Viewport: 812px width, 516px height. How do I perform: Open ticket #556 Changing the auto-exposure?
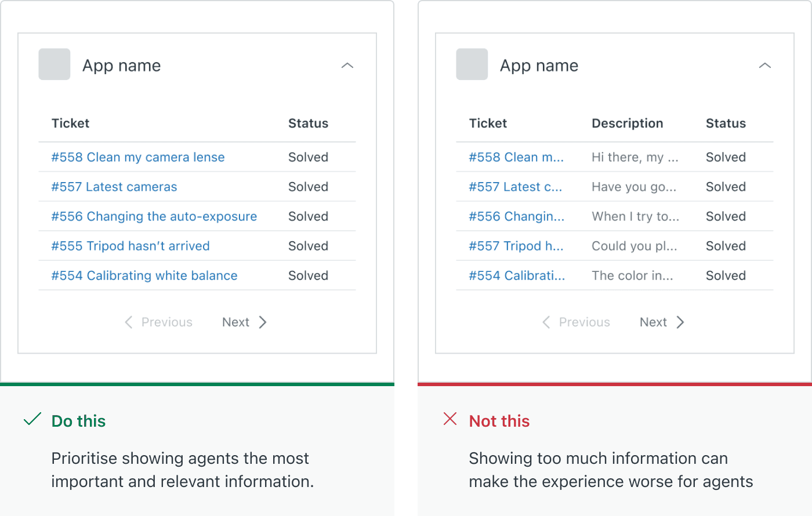point(153,216)
